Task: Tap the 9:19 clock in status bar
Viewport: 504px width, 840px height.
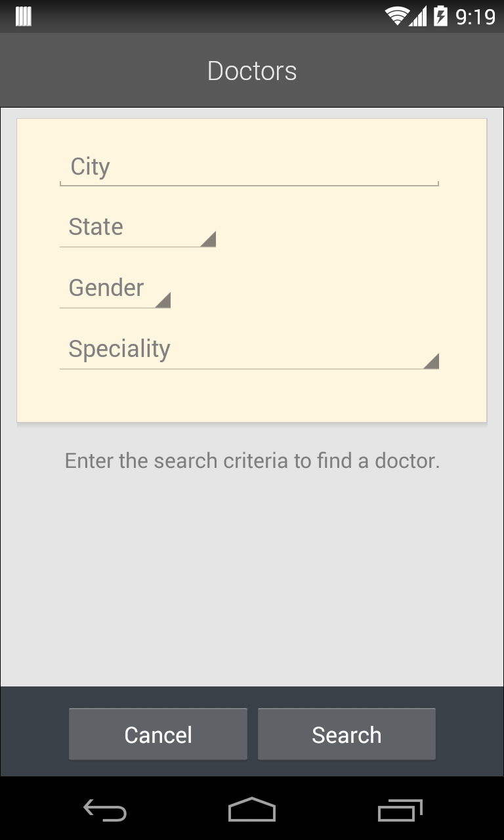Action: (x=475, y=16)
